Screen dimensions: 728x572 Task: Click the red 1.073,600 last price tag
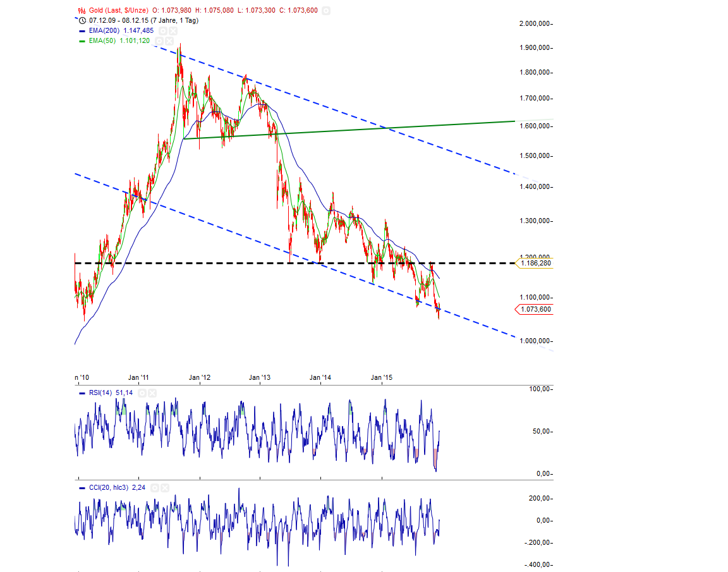point(536,308)
